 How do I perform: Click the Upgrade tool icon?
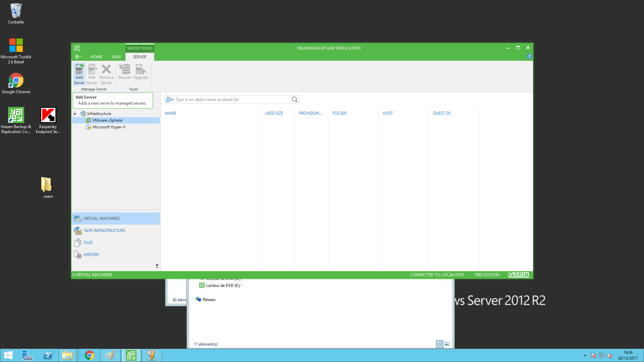click(x=141, y=72)
